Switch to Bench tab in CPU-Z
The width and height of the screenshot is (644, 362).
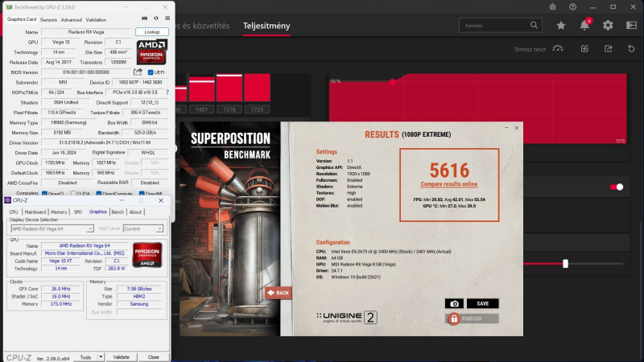[x=118, y=212]
